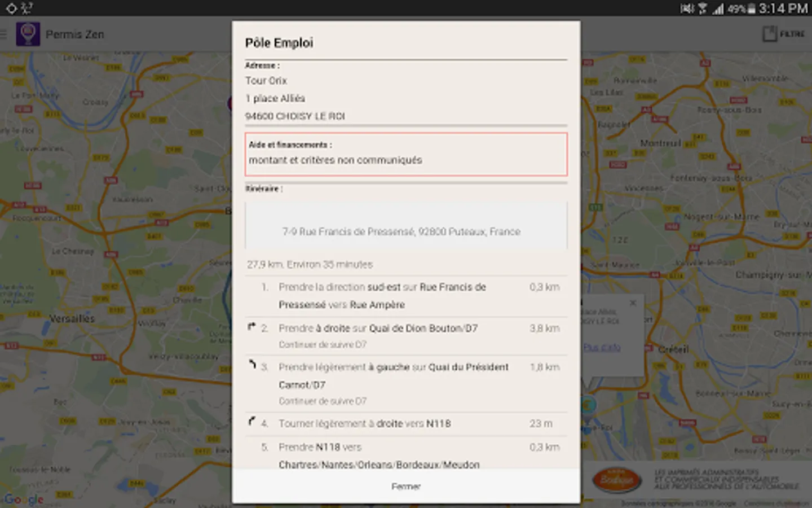The width and height of the screenshot is (812, 508).
Task: Click the slight-left arrow icon for step 3
Action: click(252, 365)
